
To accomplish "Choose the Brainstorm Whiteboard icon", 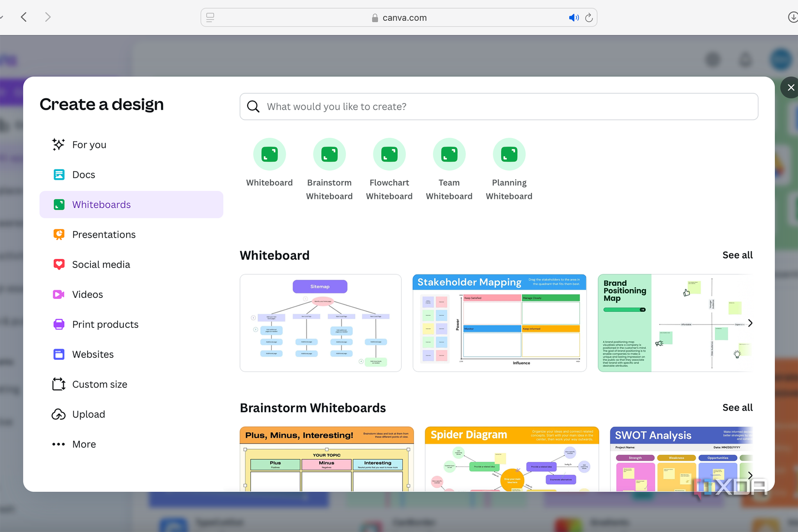I will pyautogui.click(x=329, y=154).
